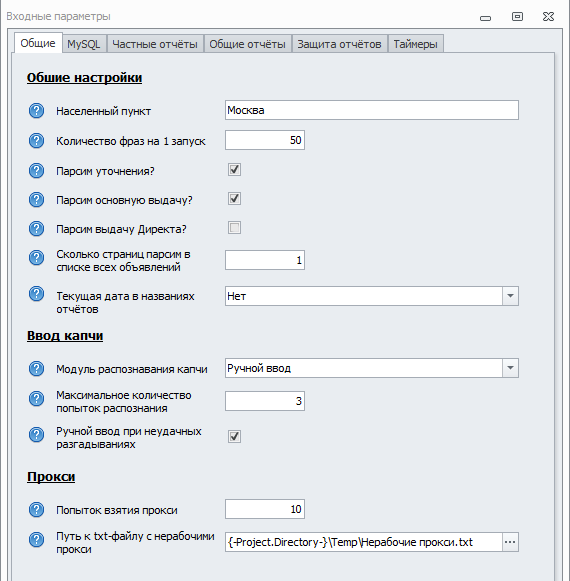This screenshot has width=570, height=581.
Task: Click help icon next to Населенный пункт
Action: pyautogui.click(x=36, y=111)
